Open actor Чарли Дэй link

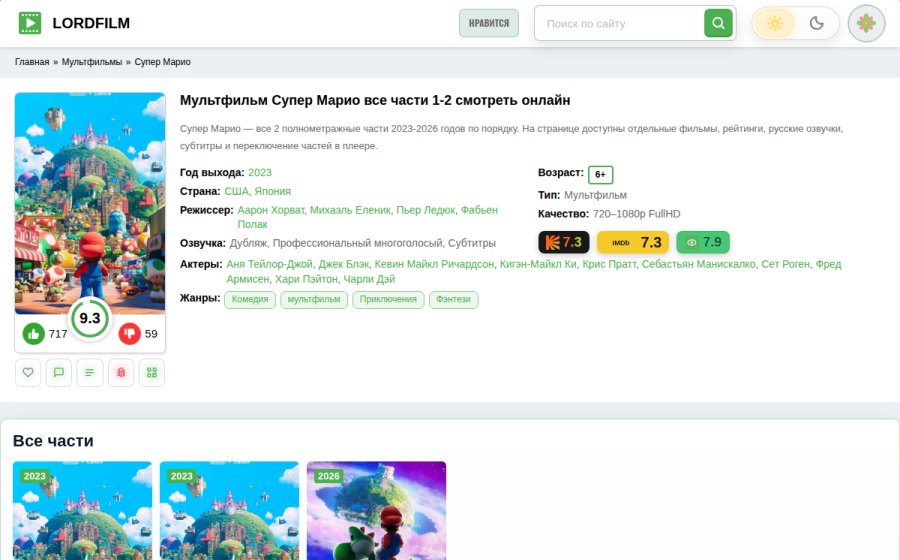coord(369,279)
